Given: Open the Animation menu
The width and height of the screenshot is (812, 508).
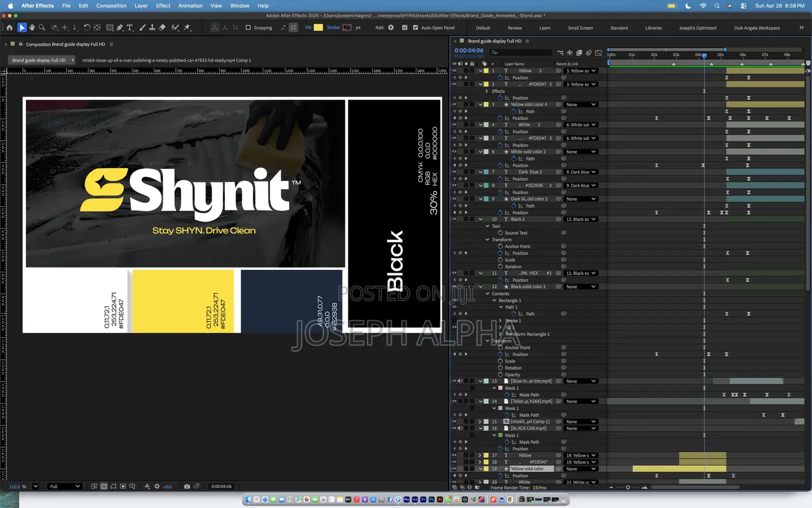Looking at the screenshot, I should pyautogui.click(x=190, y=6).
